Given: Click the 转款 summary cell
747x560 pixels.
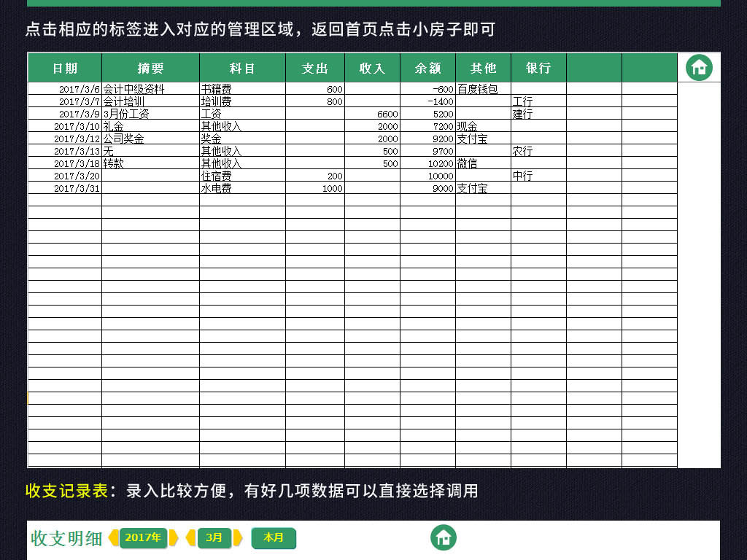Looking at the screenshot, I should pos(150,163).
